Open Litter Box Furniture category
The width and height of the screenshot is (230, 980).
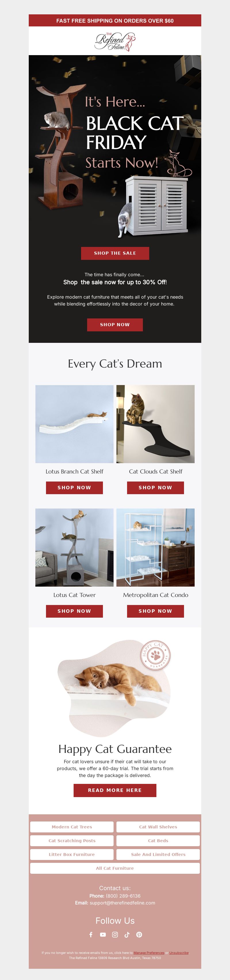coord(72,854)
